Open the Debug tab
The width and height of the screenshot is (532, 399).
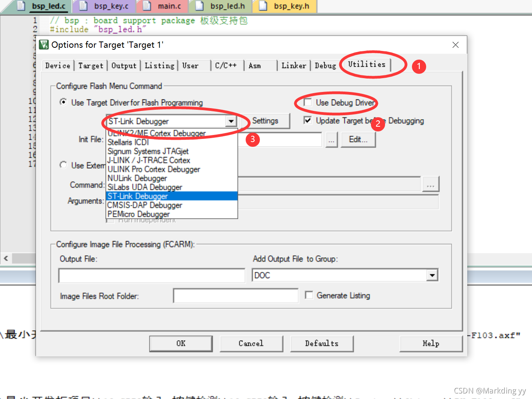point(325,66)
